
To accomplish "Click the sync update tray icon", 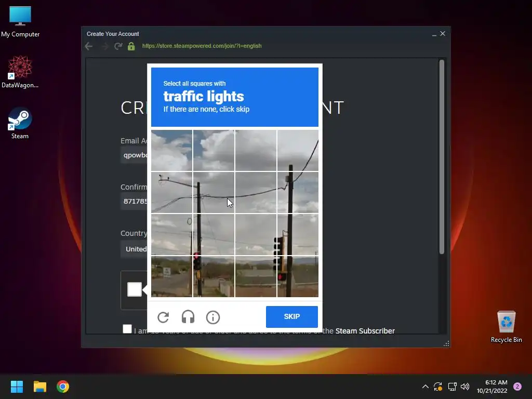I will [438, 387].
